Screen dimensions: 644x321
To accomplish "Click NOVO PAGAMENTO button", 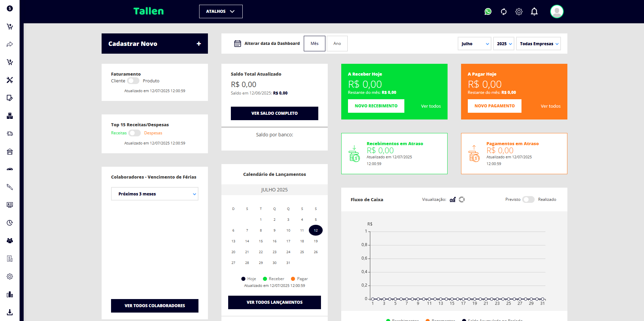I will [x=494, y=106].
